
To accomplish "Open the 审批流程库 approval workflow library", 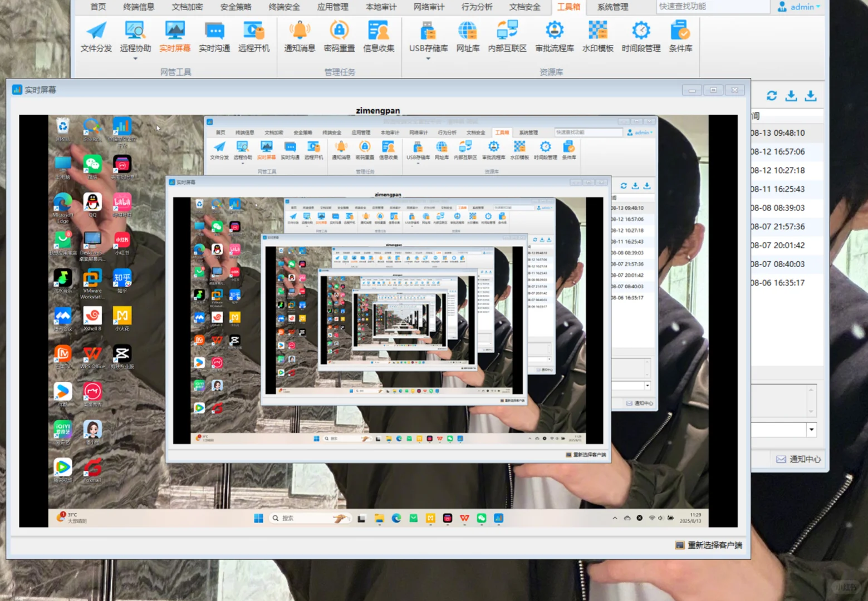I will (x=555, y=37).
